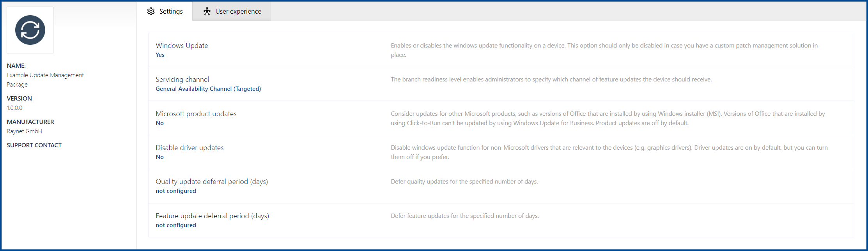Click the package name Example Update Management Package

pos(45,75)
